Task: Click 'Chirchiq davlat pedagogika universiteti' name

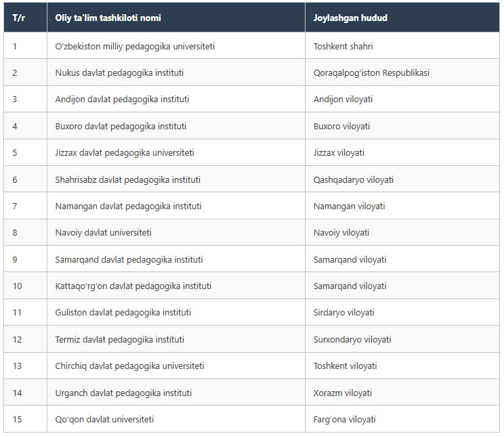Action: click(129, 366)
